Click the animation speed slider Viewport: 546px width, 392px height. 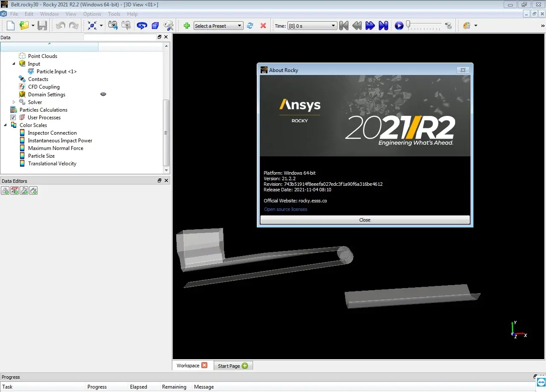click(424, 25)
